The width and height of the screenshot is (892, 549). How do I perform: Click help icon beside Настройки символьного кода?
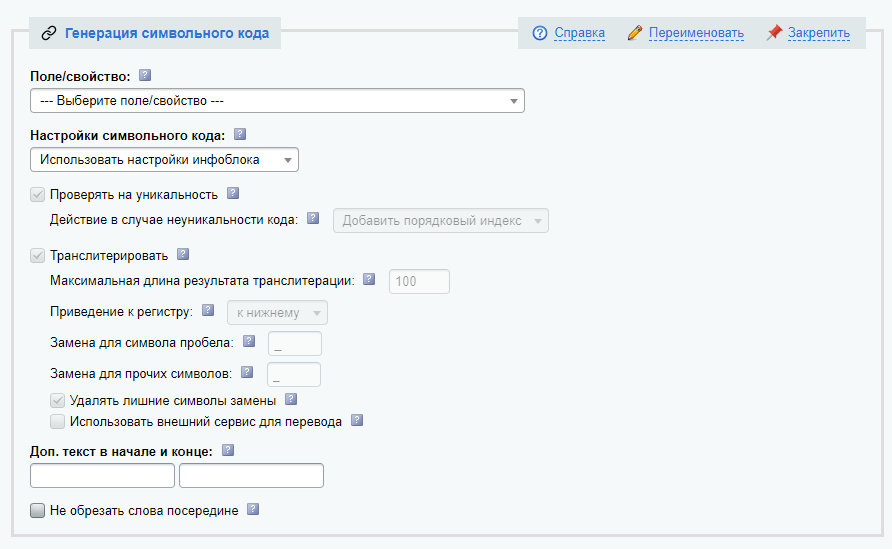(x=239, y=134)
